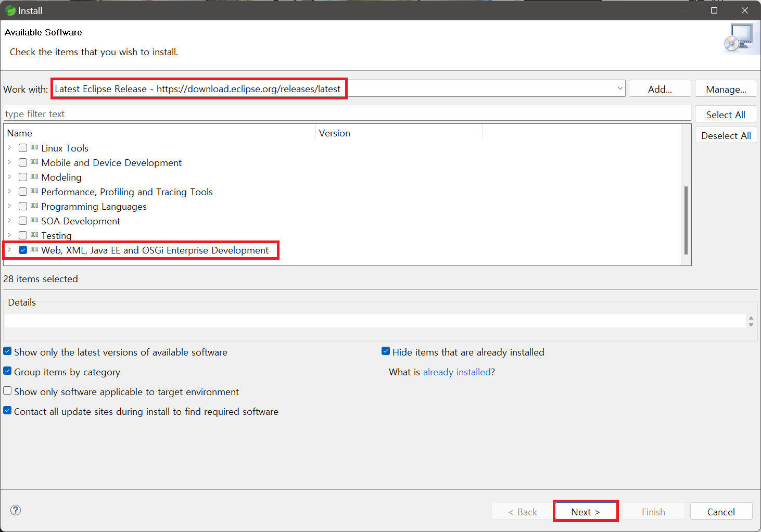Click the Cancel button
This screenshot has width=761, height=532.
[x=721, y=512]
